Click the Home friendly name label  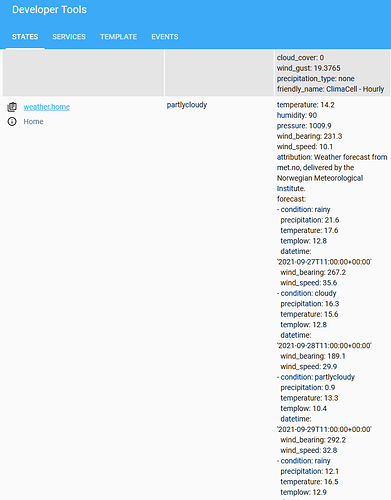point(33,122)
